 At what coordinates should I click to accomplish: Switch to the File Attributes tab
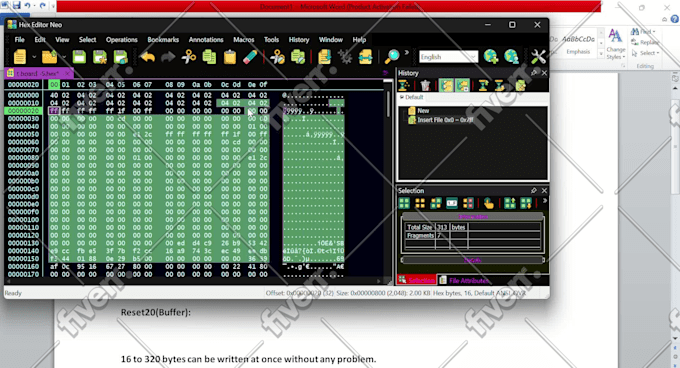(464, 280)
